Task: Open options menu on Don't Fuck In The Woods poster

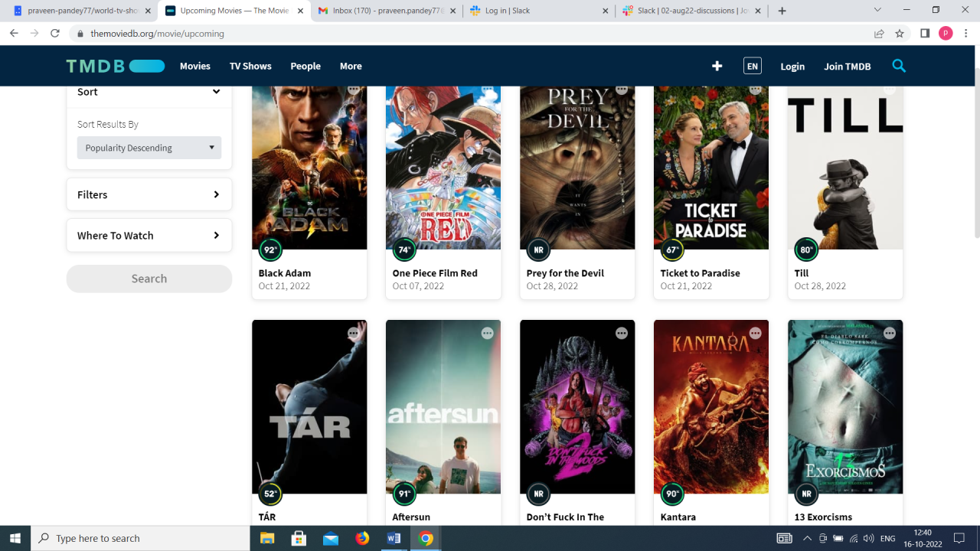Action: click(622, 334)
